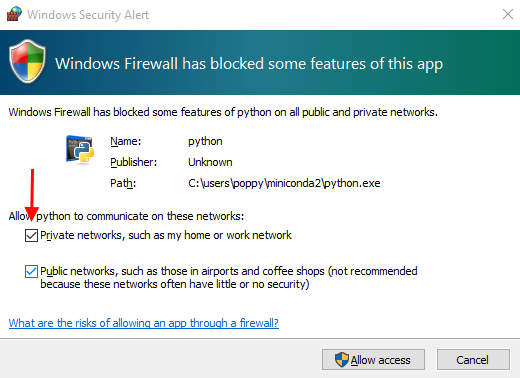Click the Allow access button
This screenshot has height=378, width=520.
(x=373, y=360)
